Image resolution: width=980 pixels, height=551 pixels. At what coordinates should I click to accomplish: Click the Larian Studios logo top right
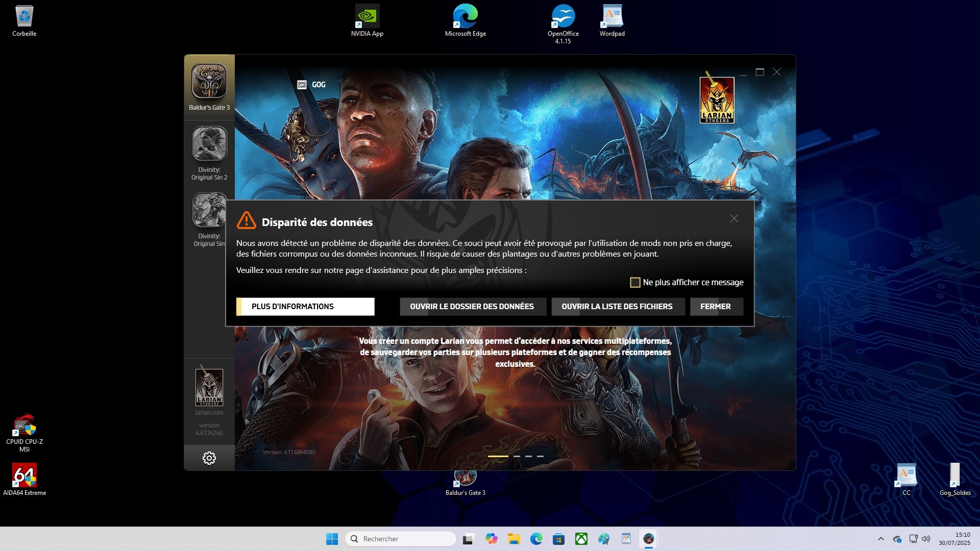[x=717, y=98]
